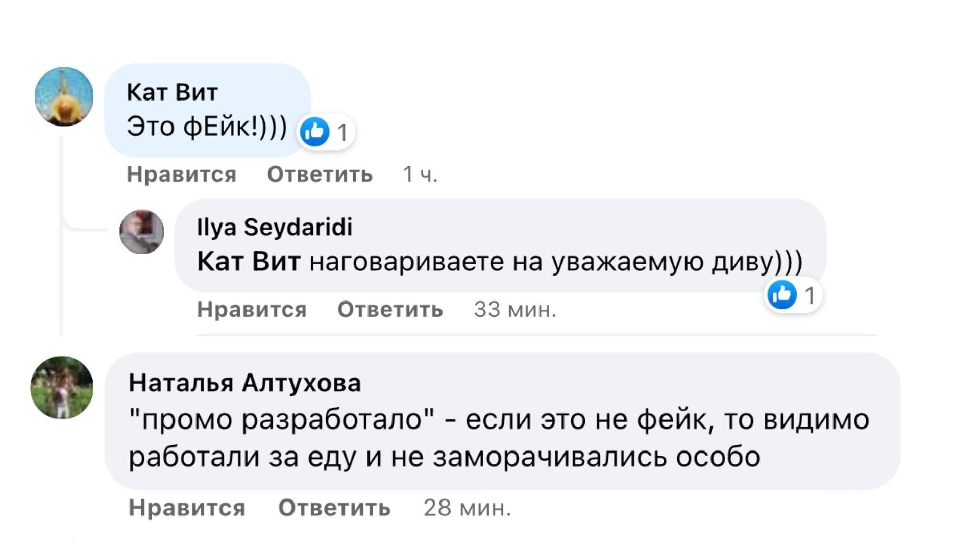980x551 pixels.
Task: Open Кат Вит's profile avatar
Action: [x=64, y=96]
